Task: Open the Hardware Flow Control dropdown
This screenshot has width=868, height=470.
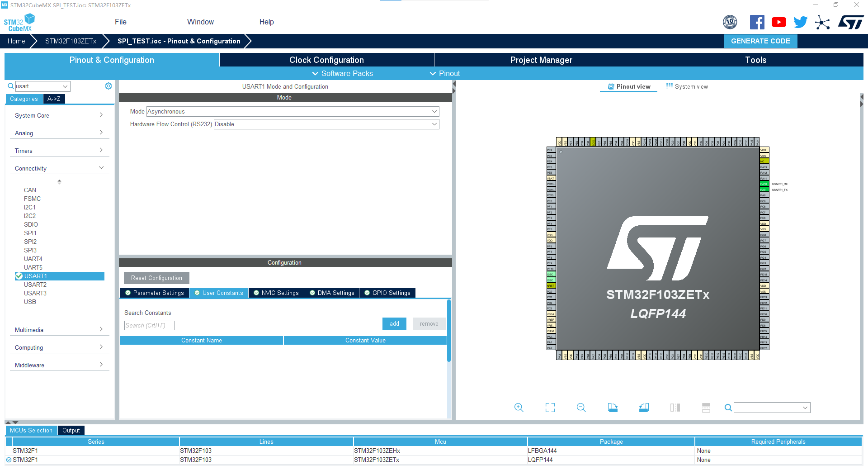Action: (326, 124)
